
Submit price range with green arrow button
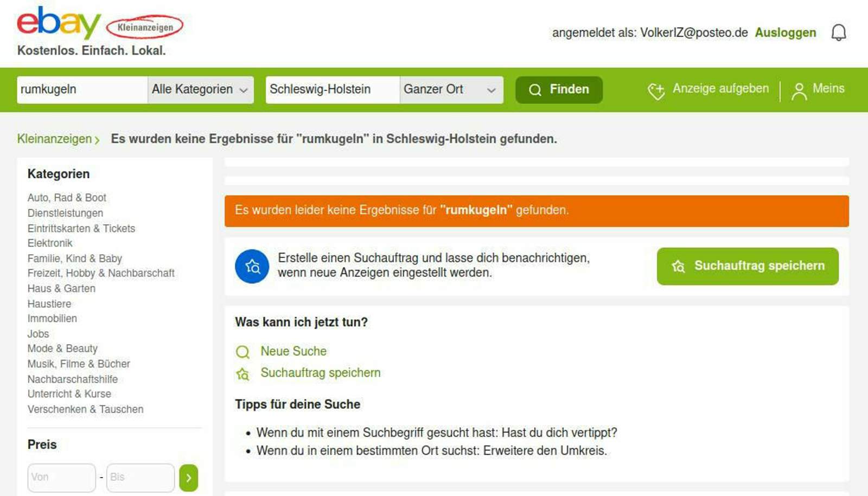tap(188, 478)
